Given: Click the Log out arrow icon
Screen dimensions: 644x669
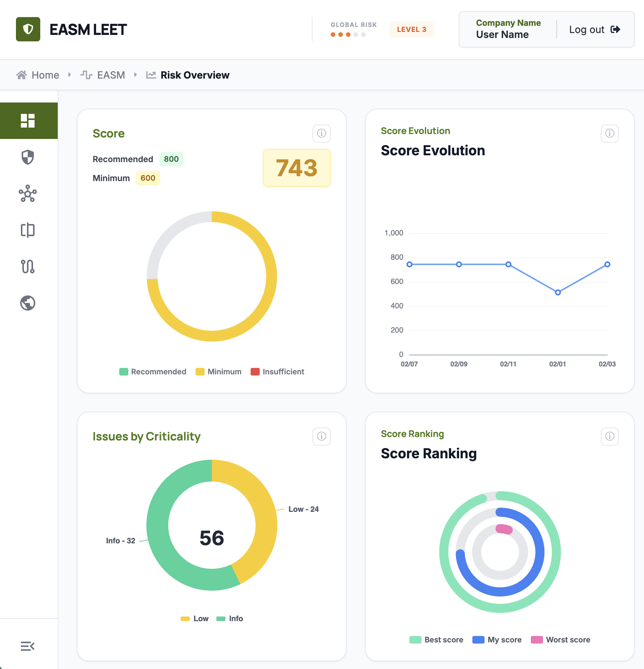Looking at the screenshot, I should tap(616, 30).
